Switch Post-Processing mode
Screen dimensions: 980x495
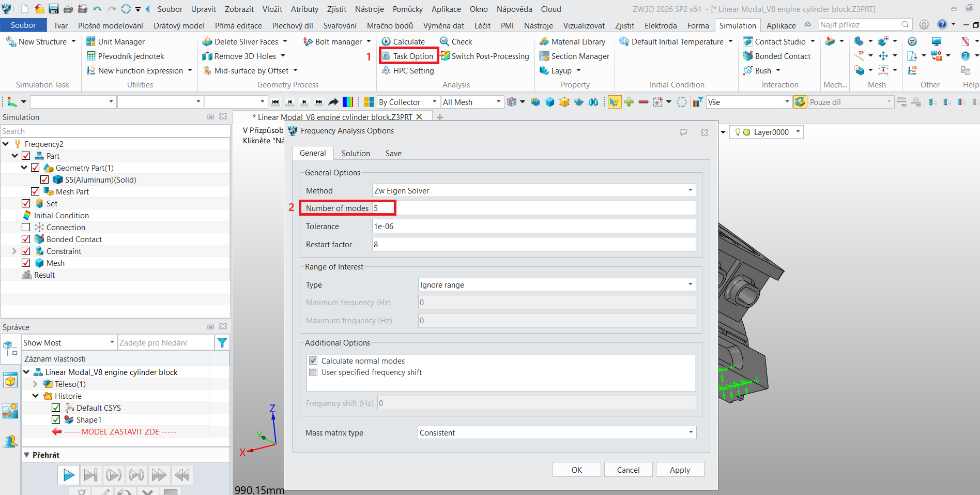click(x=484, y=56)
